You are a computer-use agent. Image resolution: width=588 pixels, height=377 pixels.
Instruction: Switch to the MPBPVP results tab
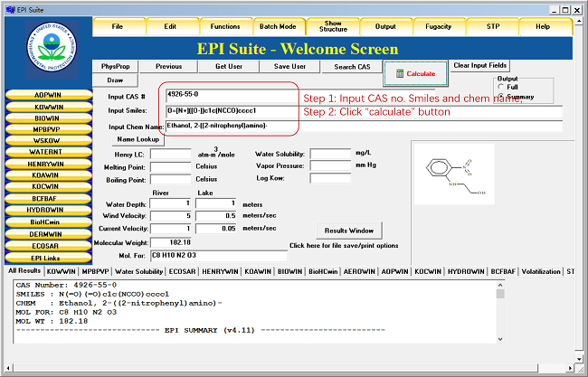click(x=95, y=271)
